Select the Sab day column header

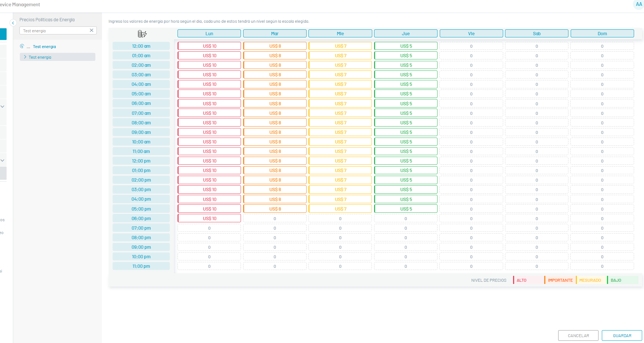[537, 33]
